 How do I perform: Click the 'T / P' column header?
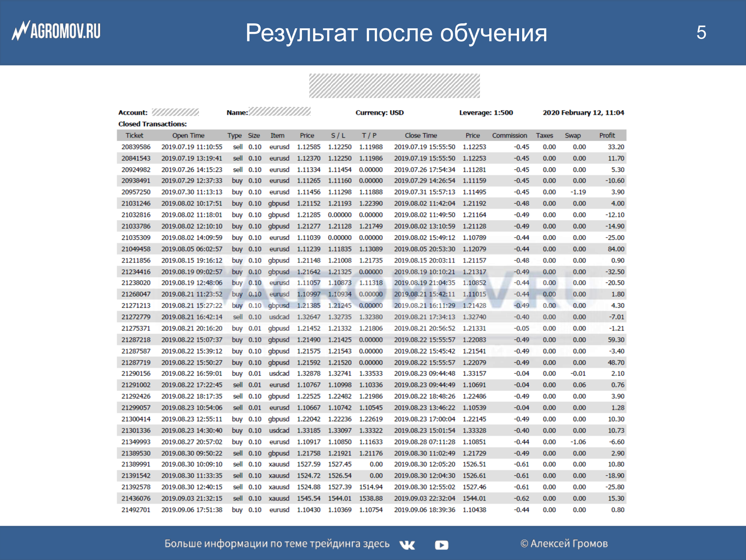click(369, 135)
